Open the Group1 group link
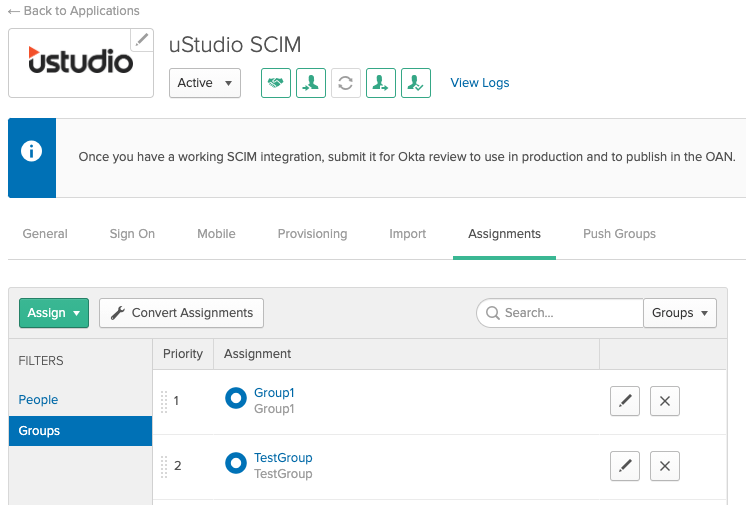This screenshot has height=505, width=746. coord(274,393)
